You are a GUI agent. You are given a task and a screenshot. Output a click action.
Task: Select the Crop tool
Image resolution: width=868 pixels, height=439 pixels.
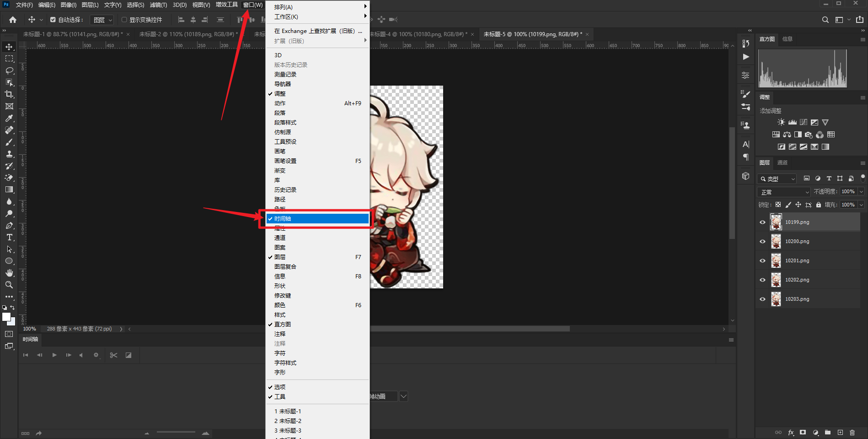tap(9, 94)
